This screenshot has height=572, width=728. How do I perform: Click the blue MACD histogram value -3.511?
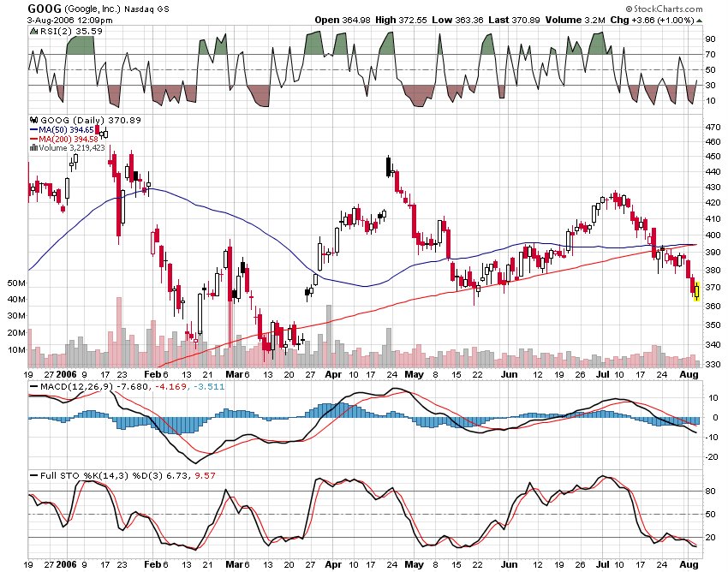(207, 386)
